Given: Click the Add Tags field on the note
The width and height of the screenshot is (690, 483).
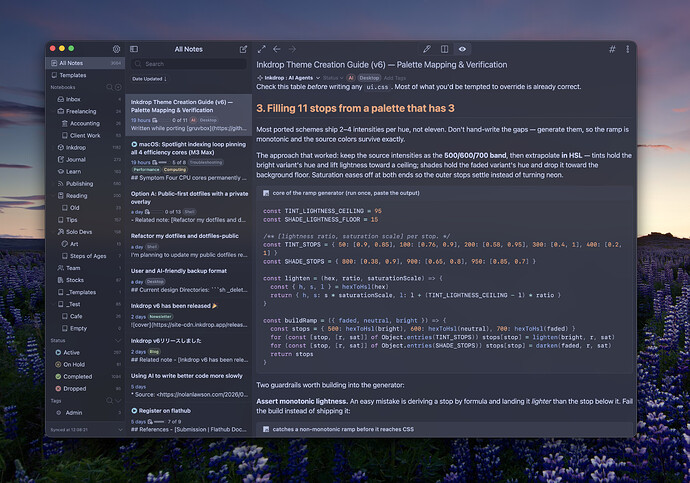Looking at the screenshot, I should tap(395, 78).
